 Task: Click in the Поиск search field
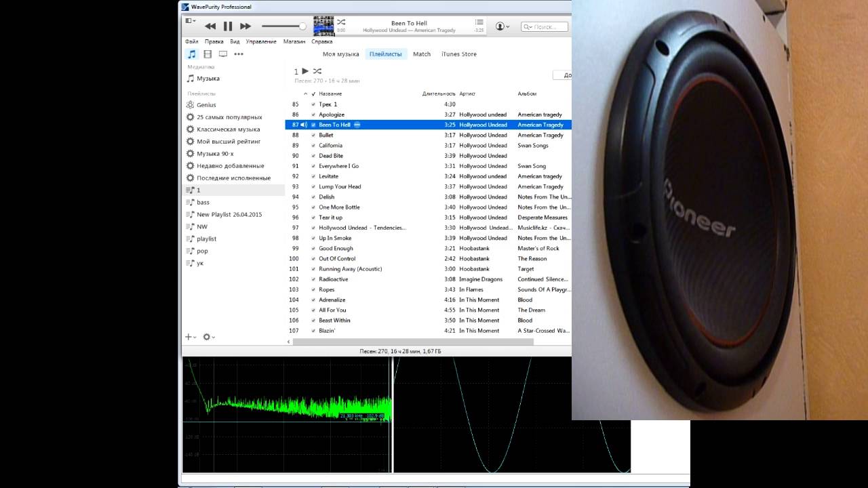tap(545, 27)
